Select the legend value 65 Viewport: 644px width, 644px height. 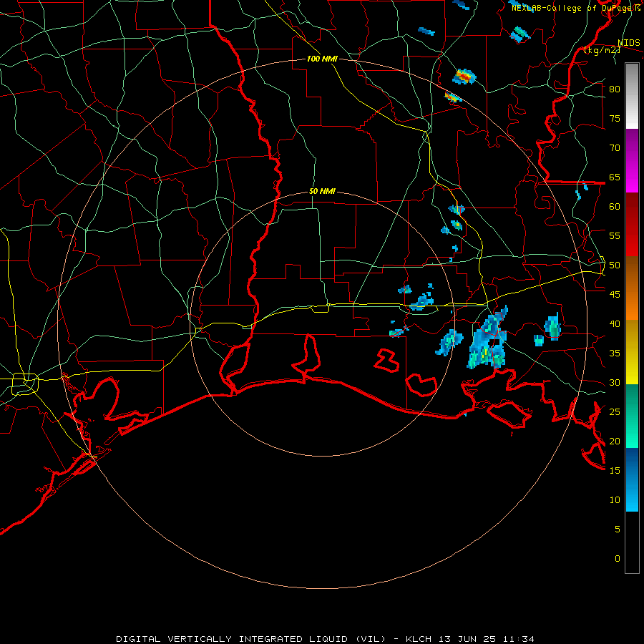click(x=615, y=177)
